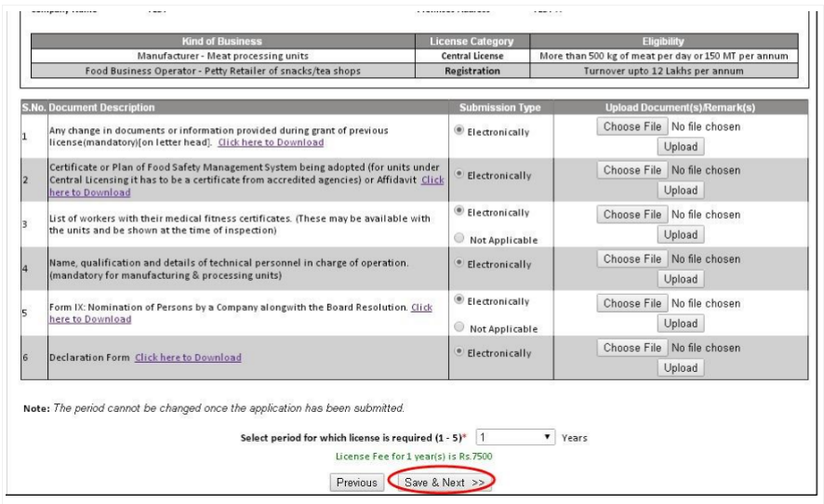Select Electronically radio for Declaration Form row

click(x=459, y=352)
